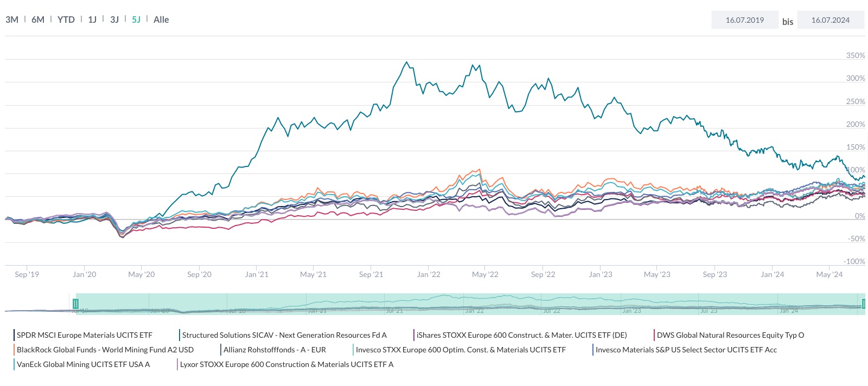Show all data with Alle
The height and width of the screenshot is (386, 868).
pos(161,20)
